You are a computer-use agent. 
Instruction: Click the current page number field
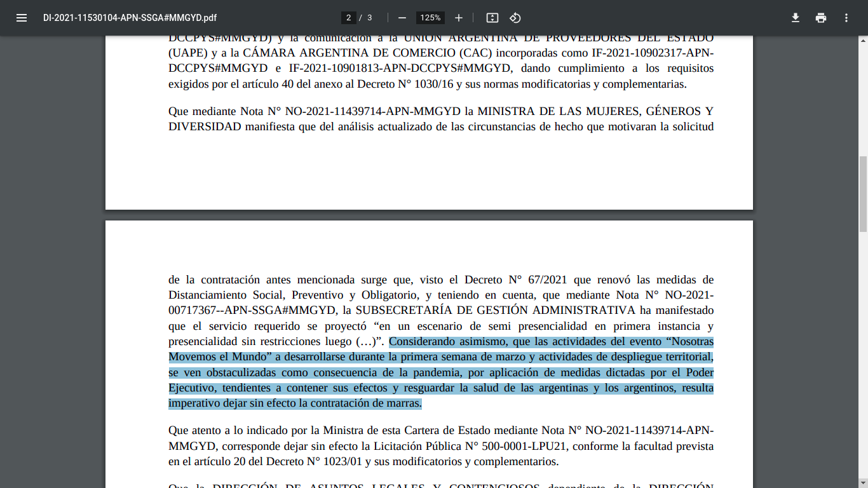[x=348, y=18]
